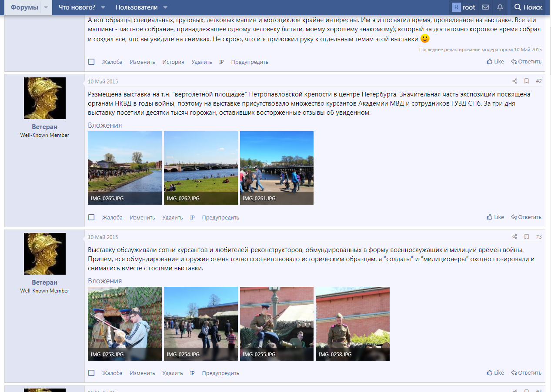Open the IMG_0253.JPG attachment thumbnail

[x=124, y=323]
